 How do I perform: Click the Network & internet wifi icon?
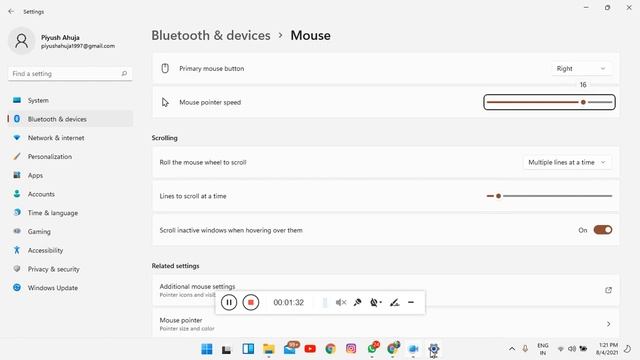coord(17,138)
